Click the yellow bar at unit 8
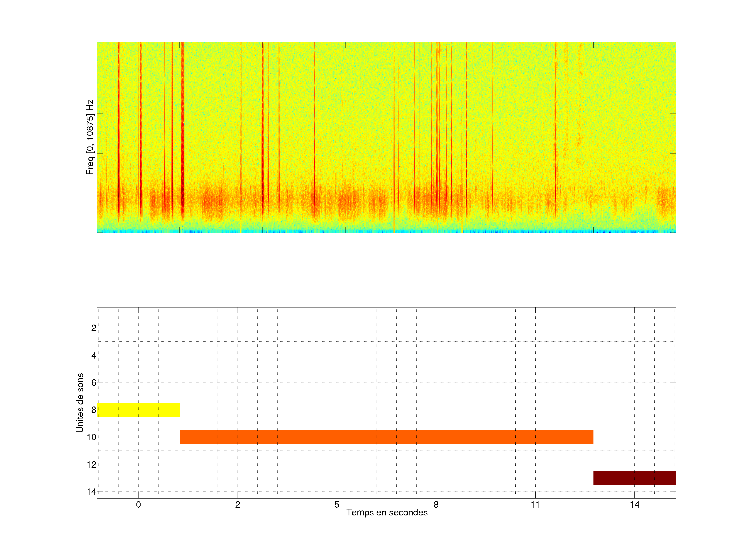This screenshot has width=747, height=560. coord(138,409)
